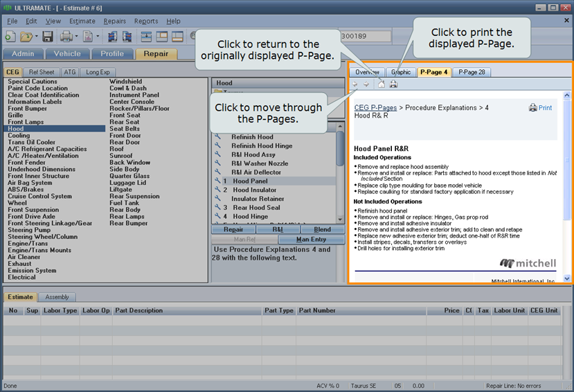574x392 pixels.
Task: Click the P-Page print icon
Action: (x=393, y=84)
